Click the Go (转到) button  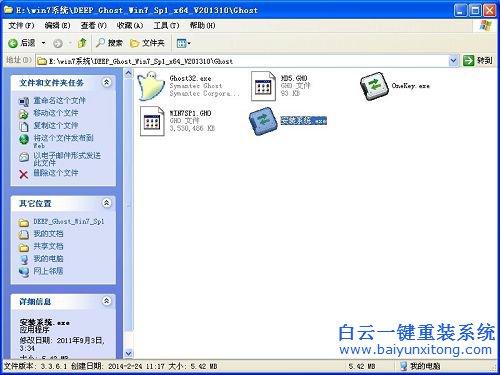(x=478, y=61)
